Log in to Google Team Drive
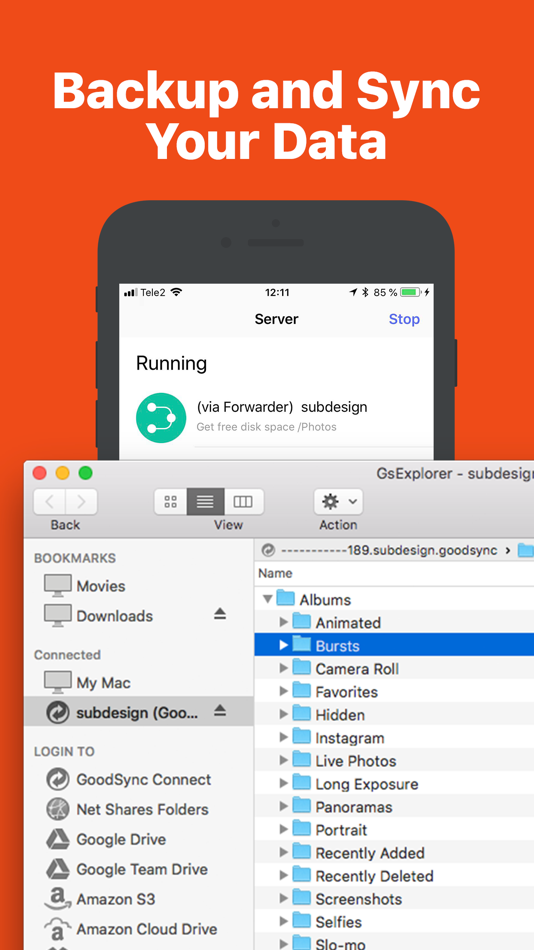 pyautogui.click(x=142, y=869)
